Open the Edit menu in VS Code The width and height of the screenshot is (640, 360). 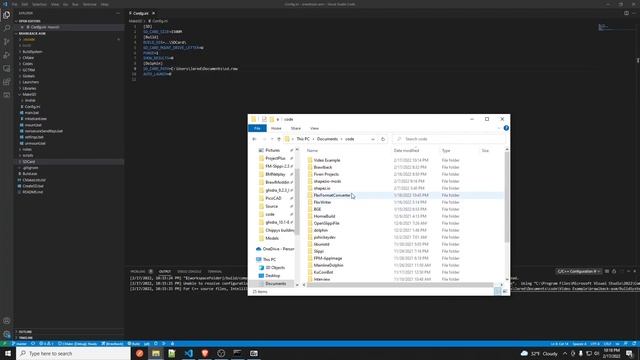pyautogui.click(x=25, y=4)
